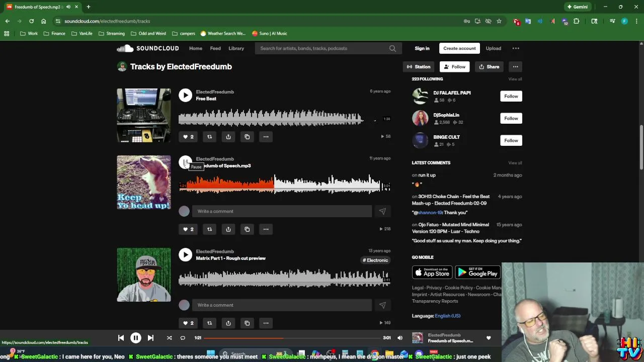Like the currently playing track

point(489,338)
